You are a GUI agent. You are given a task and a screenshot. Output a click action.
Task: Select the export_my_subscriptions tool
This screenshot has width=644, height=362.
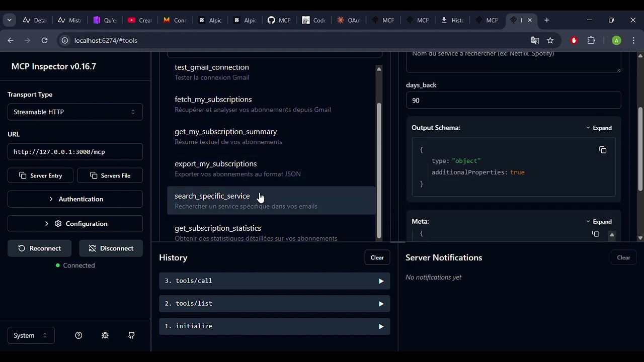[x=271, y=168]
